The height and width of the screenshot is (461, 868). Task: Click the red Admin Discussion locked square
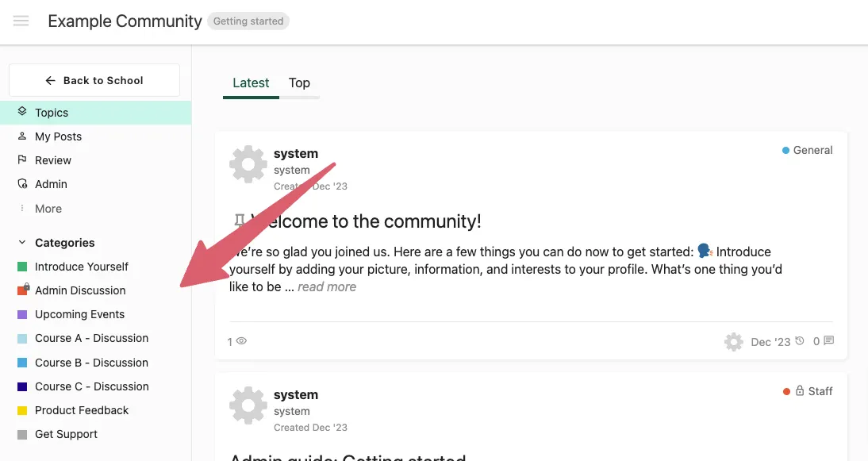click(23, 290)
